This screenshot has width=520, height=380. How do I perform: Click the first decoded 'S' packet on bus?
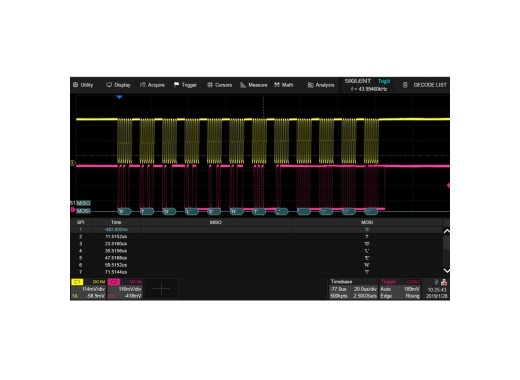coord(125,211)
